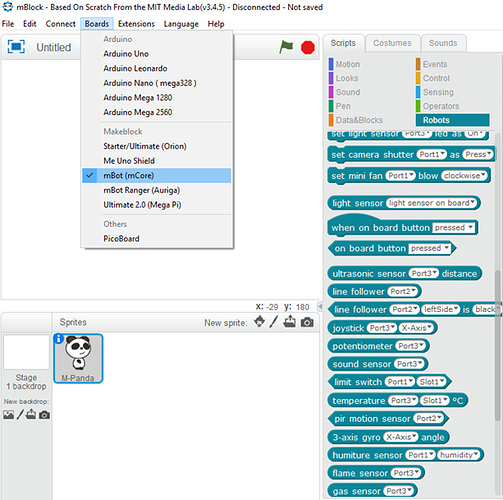Select the checked mBot (mCore) board
The image size is (503, 500).
(x=156, y=175)
